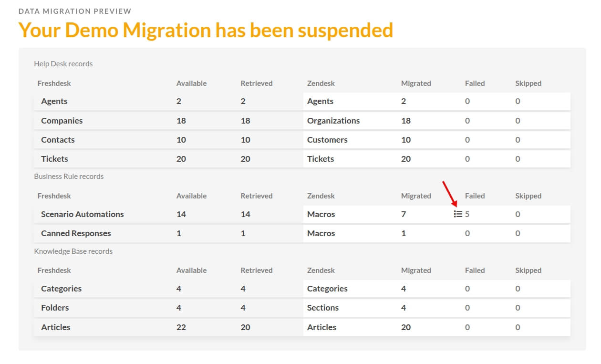Select the Freshdesk 'Tickets' row label
The image size is (601, 364).
point(54,159)
